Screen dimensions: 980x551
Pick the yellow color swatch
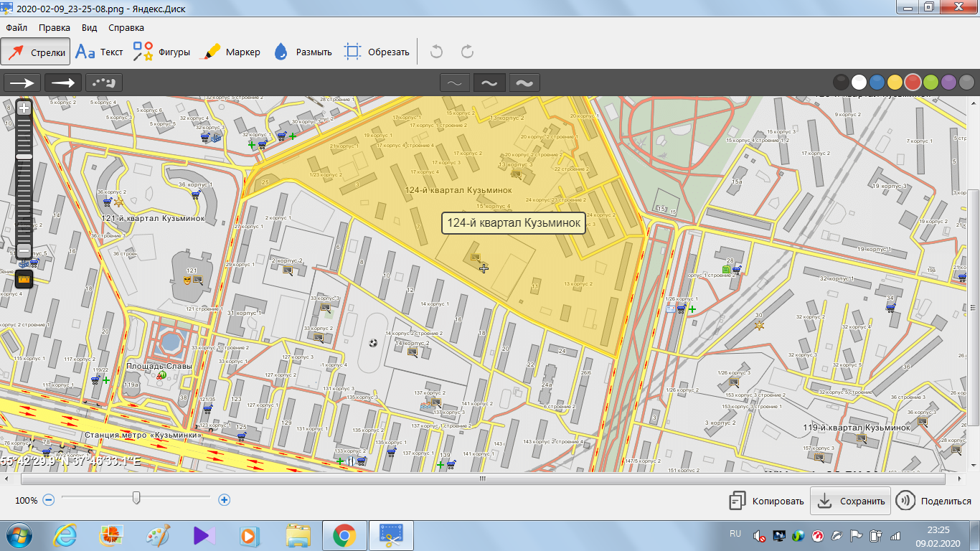pos(895,83)
